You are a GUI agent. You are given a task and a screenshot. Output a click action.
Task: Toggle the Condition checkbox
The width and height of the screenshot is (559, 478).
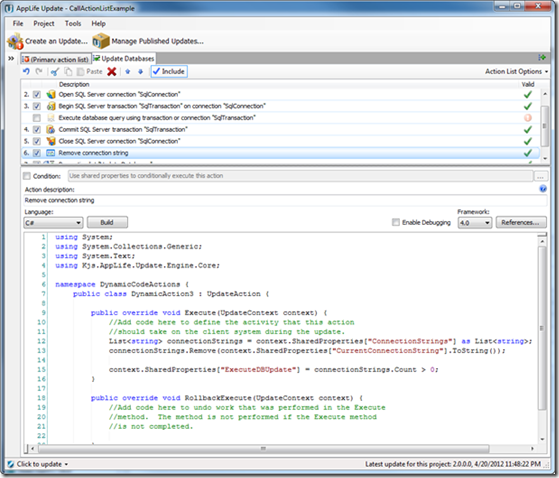(x=27, y=176)
